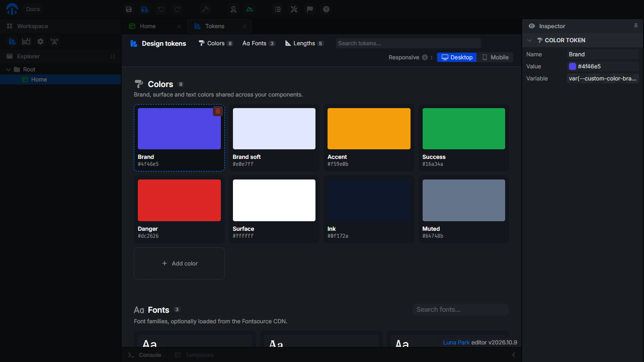
Task: Switch responsive mode to Mobile
Action: click(x=496, y=57)
